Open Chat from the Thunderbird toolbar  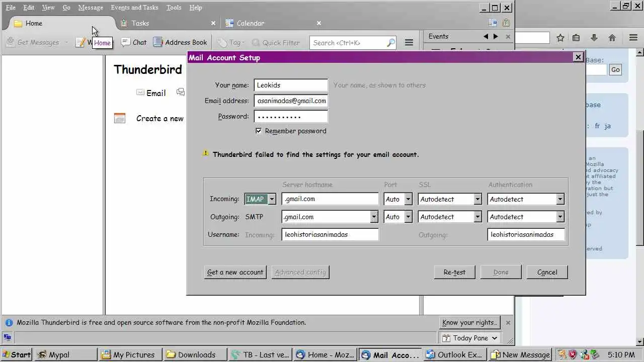click(134, 43)
